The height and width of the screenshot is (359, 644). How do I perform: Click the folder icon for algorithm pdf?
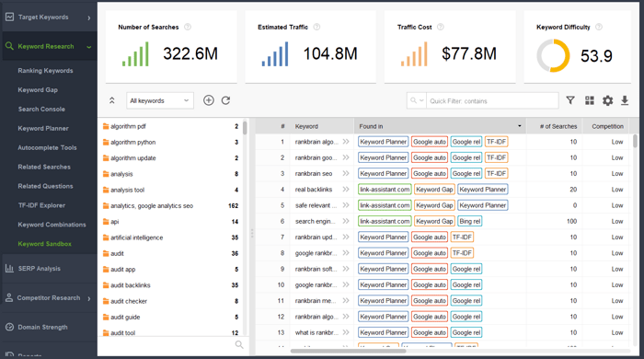[x=106, y=126]
